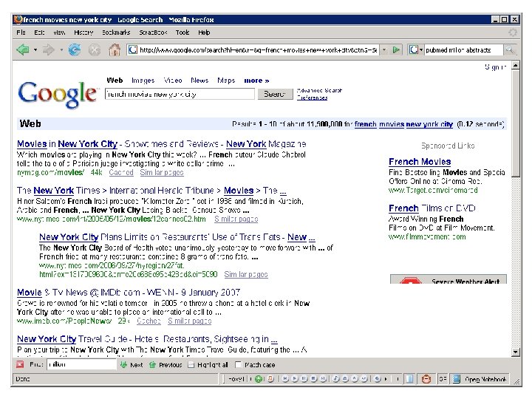The width and height of the screenshot is (532, 399).
Task: Open the IMDb 'Movie & TV News' result
Action: pos(129,293)
